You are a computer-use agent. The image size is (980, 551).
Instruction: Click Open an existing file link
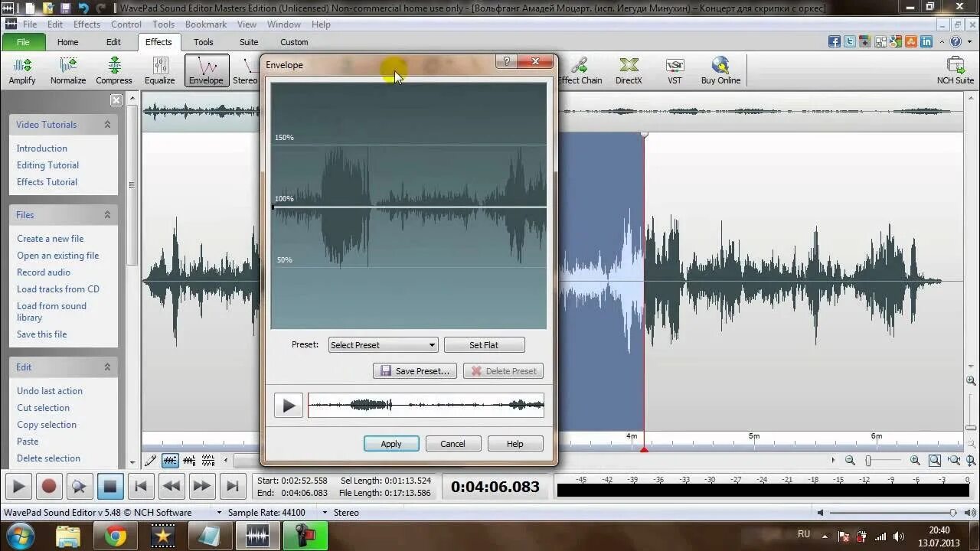click(x=58, y=256)
